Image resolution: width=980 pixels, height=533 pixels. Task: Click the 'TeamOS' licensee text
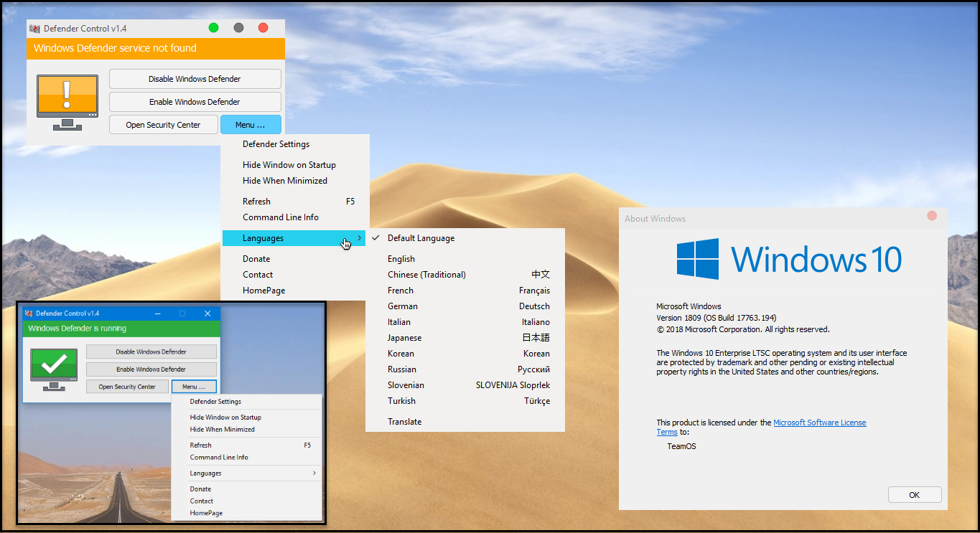681,446
